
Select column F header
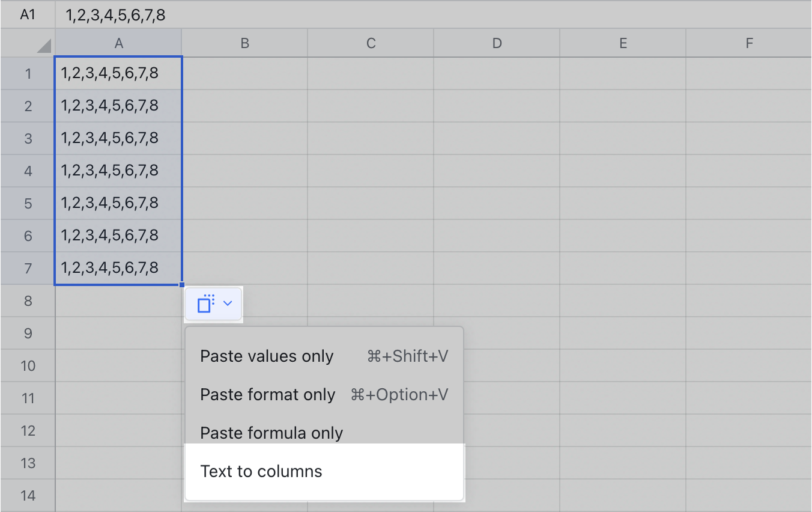[749, 43]
